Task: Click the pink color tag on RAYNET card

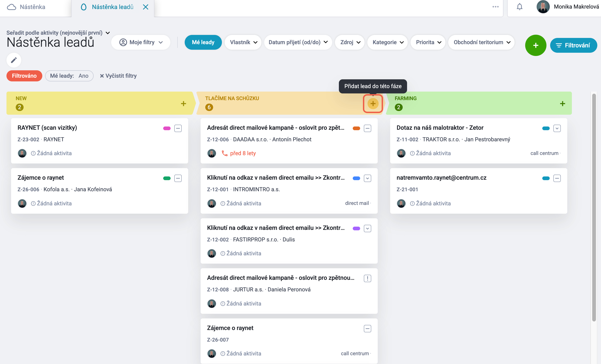Action: click(x=167, y=128)
